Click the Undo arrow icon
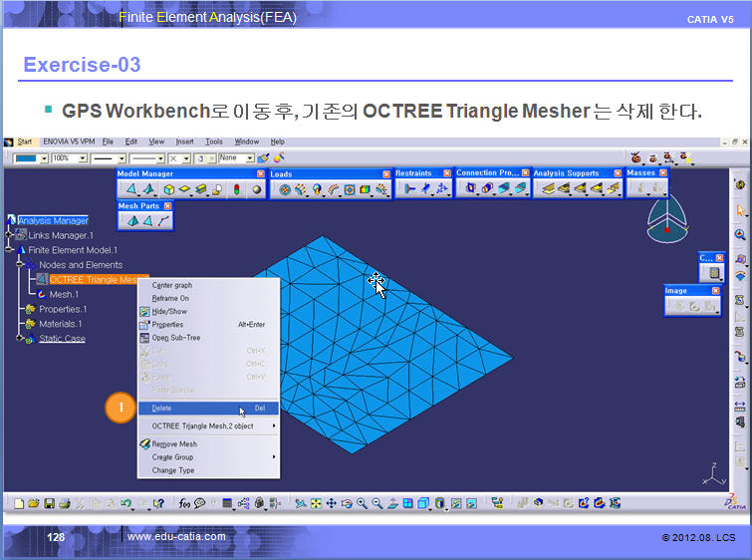The image size is (752, 560). [126, 503]
